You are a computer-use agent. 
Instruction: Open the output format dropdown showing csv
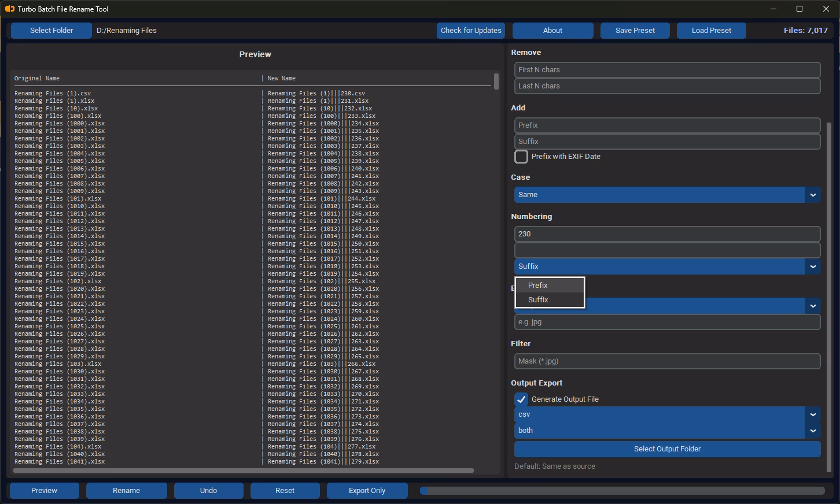coord(667,414)
